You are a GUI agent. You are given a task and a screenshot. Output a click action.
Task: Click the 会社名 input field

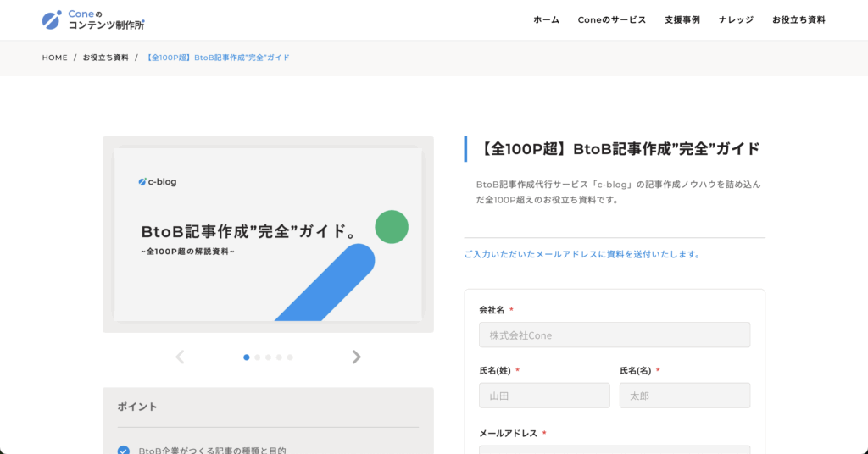615,335
